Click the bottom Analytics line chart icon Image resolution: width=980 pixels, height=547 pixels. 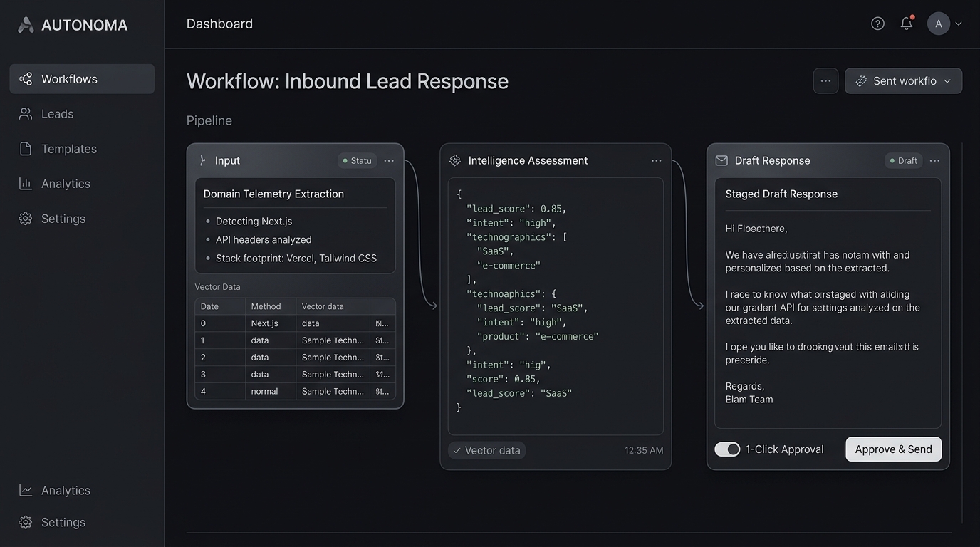coord(26,491)
